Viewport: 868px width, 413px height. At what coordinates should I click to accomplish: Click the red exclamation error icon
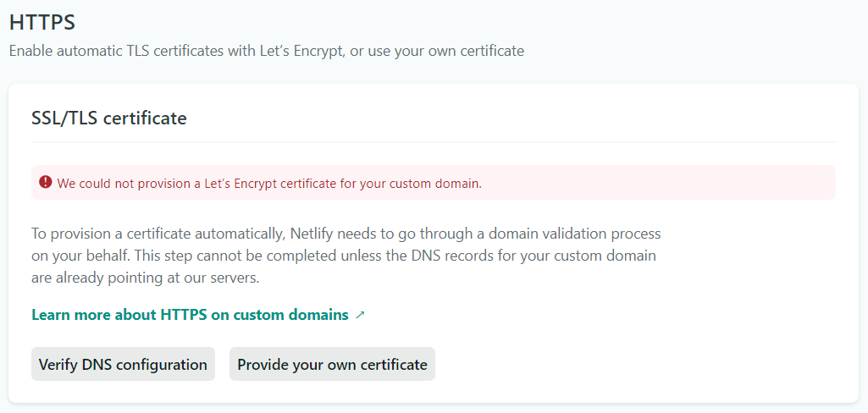click(46, 183)
